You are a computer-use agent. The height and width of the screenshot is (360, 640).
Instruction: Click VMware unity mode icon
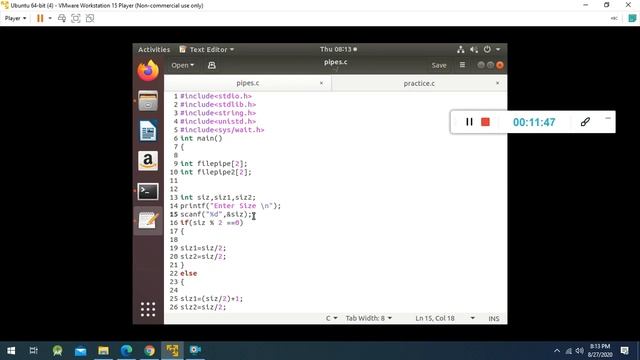[90, 18]
